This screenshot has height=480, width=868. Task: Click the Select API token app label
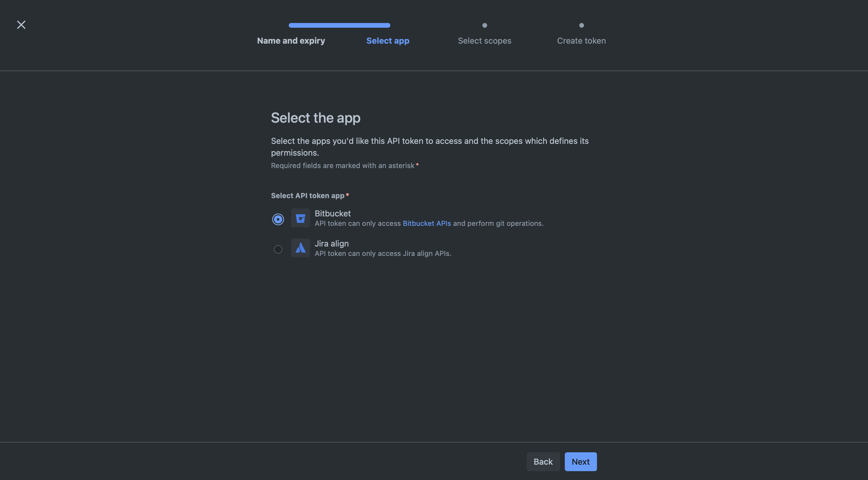[307, 195]
